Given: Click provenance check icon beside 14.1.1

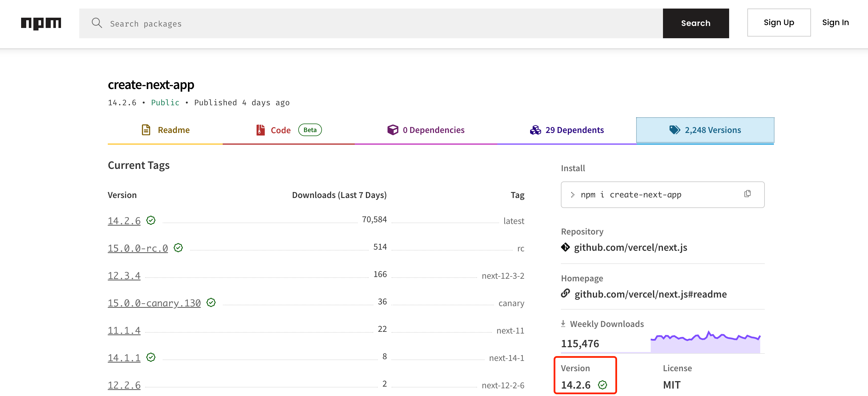Looking at the screenshot, I should click(151, 357).
